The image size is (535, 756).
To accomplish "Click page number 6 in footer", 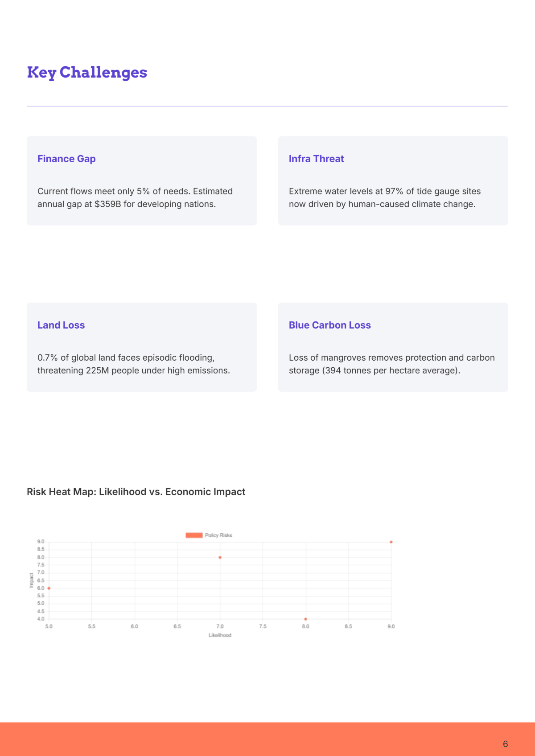I will click(x=505, y=744).
